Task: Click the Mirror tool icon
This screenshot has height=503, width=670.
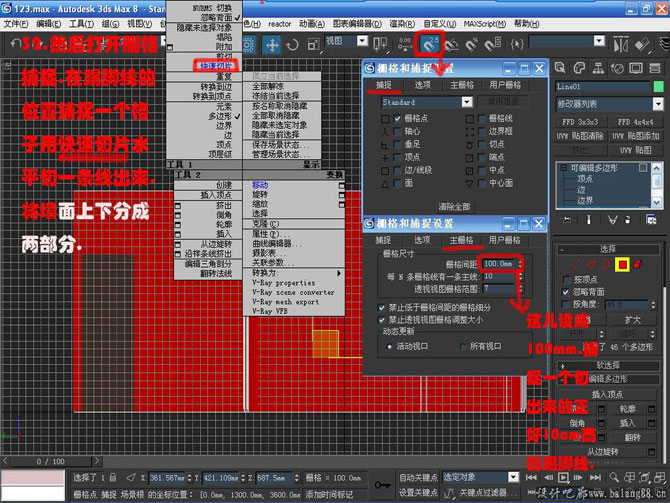Action: pos(620,44)
